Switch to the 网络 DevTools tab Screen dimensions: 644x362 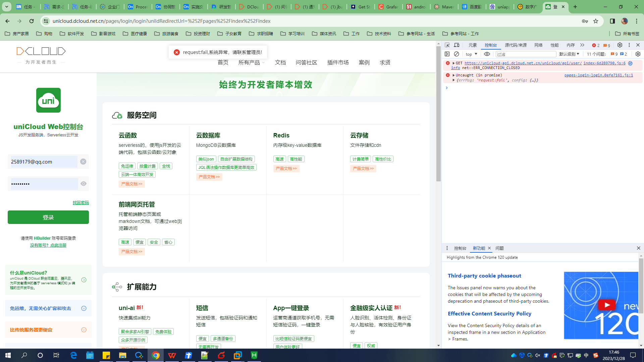(538, 45)
